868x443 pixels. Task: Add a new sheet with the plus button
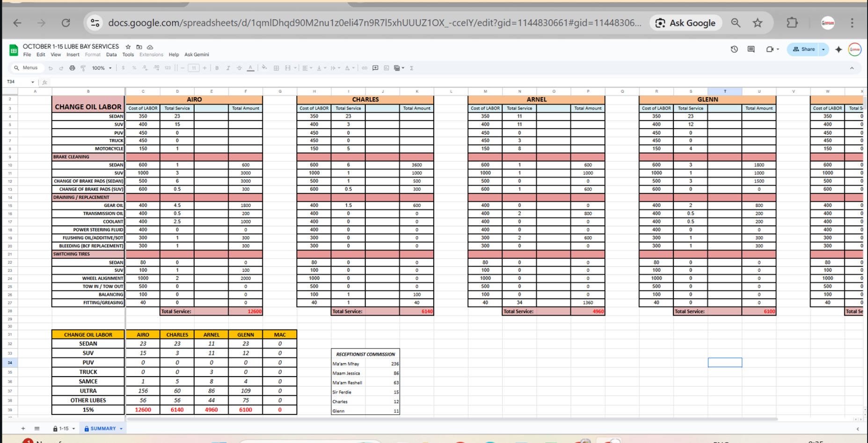point(23,428)
